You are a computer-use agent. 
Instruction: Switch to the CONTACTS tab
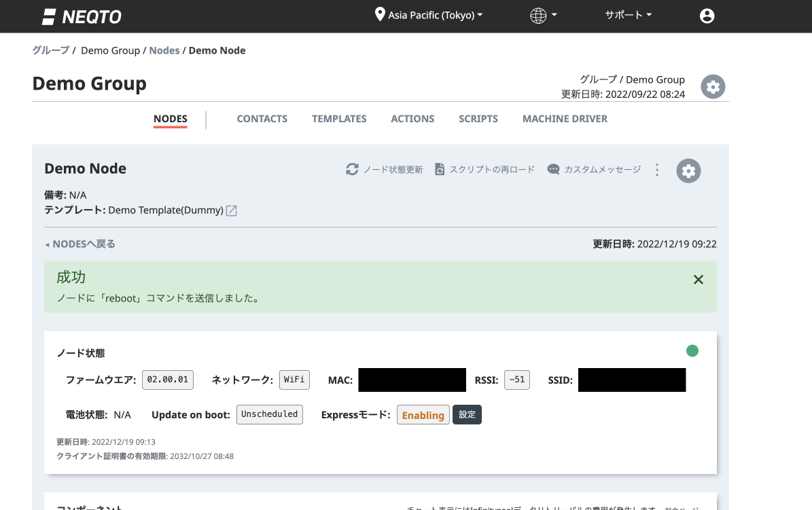pos(262,119)
